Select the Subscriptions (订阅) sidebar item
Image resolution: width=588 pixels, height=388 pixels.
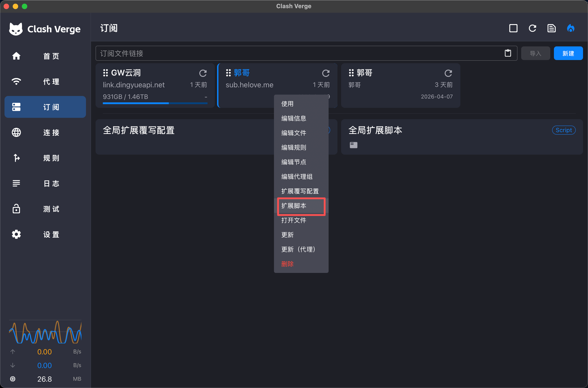point(45,107)
